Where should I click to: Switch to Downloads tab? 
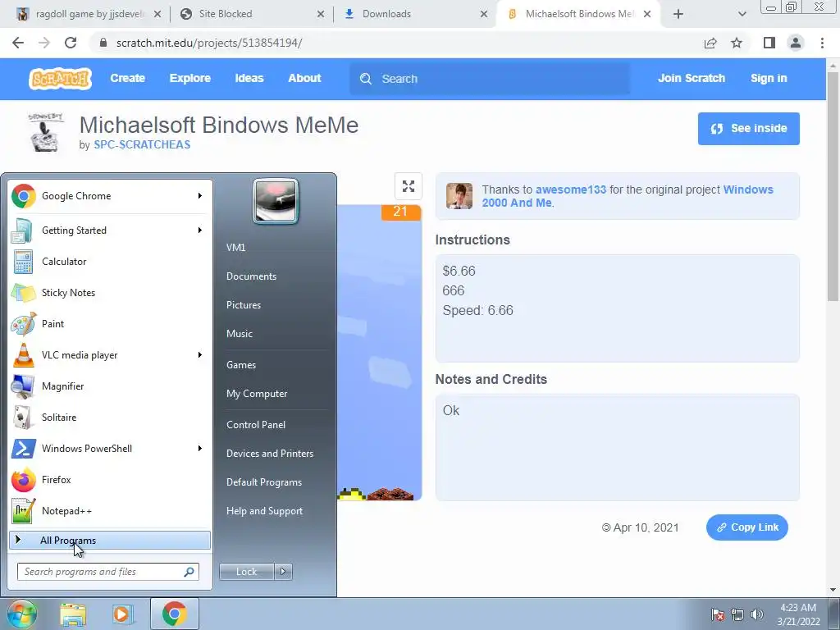click(415, 14)
